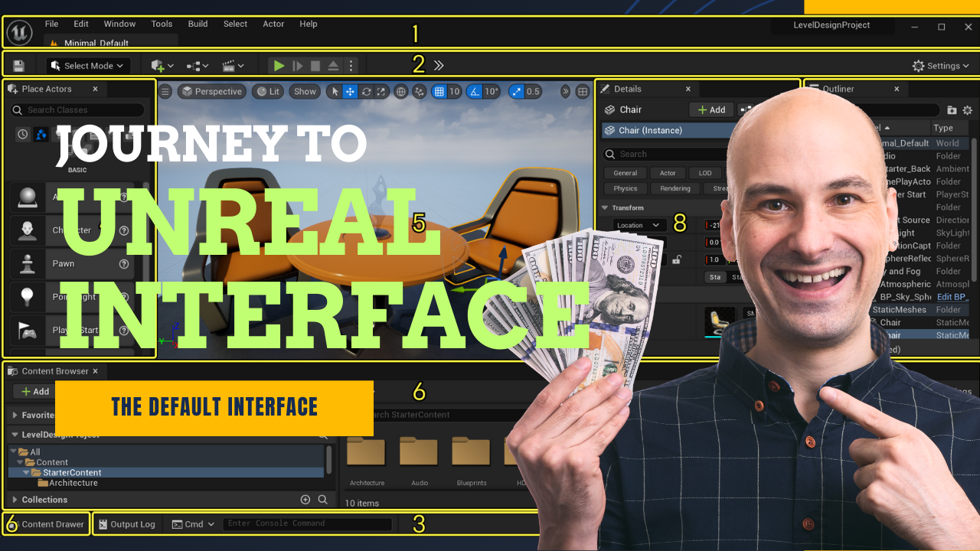Toggle grid snapping in the viewport
The image size is (980, 551).
[439, 92]
